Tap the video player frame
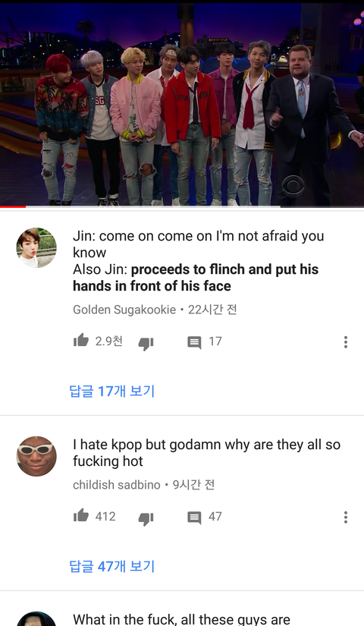This screenshot has height=626, width=364. click(x=182, y=104)
